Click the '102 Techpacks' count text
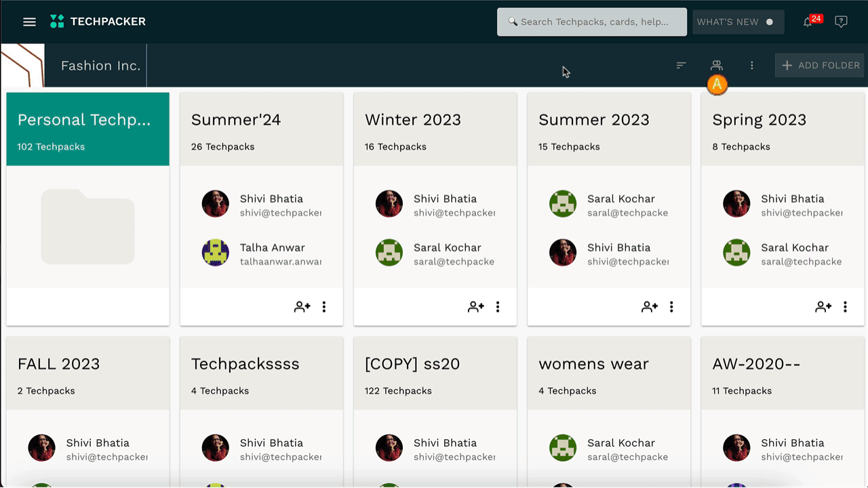Screen dimensions: 868x488 pyautogui.click(x=51, y=146)
